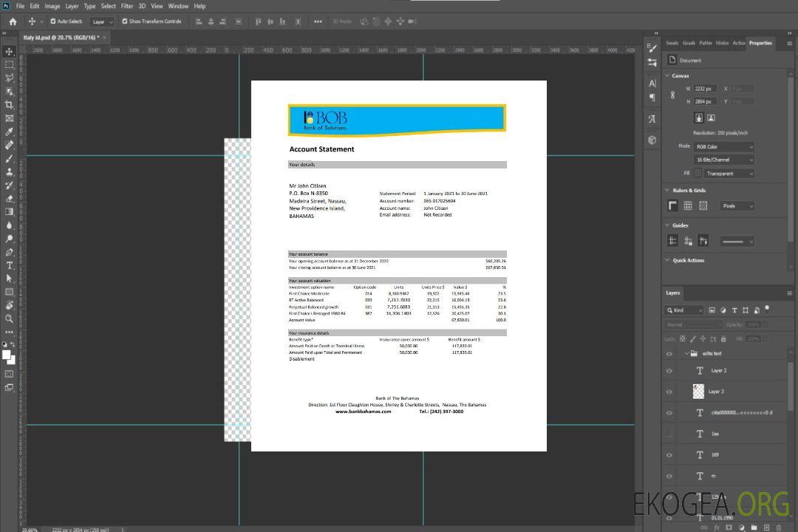This screenshot has width=798, height=532.
Task: Open the Window menu
Action: click(178, 6)
